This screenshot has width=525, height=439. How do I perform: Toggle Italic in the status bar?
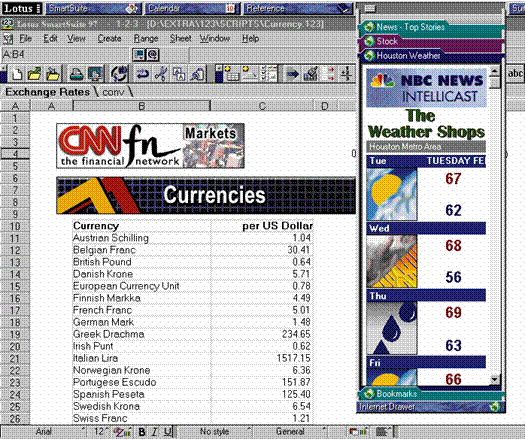[x=155, y=432]
